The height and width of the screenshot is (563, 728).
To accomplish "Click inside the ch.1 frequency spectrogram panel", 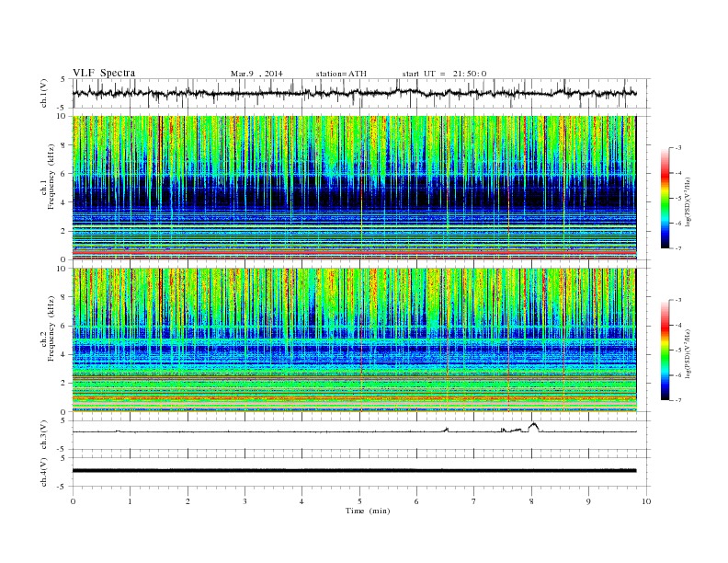I will (x=355, y=188).
